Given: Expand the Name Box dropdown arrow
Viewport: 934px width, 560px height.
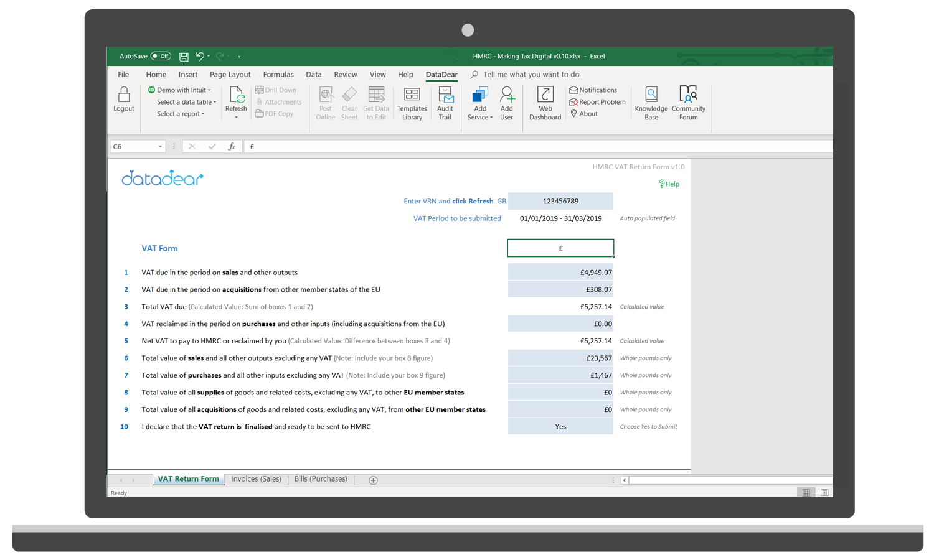Looking at the screenshot, I should point(160,147).
